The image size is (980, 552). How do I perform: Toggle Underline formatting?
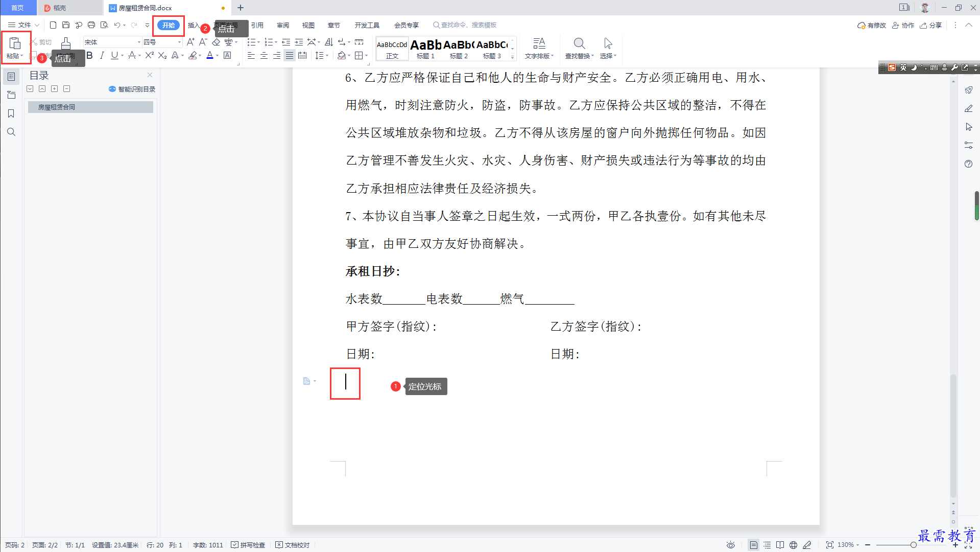point(114,55)
